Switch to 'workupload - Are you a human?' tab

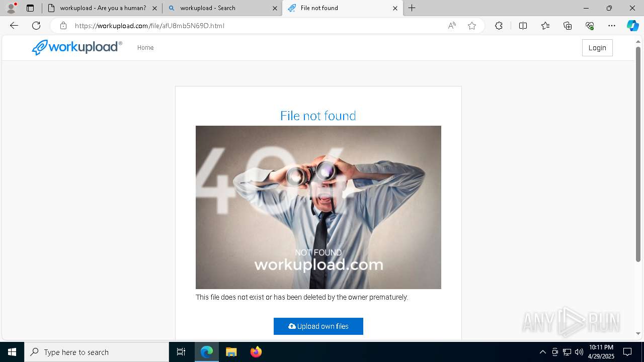point(103,8)
